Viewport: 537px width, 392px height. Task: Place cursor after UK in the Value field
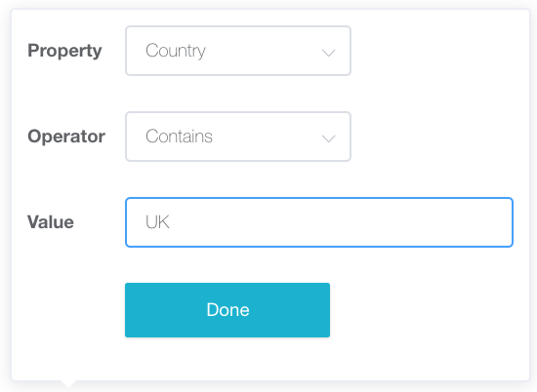[x=171, y=222]
